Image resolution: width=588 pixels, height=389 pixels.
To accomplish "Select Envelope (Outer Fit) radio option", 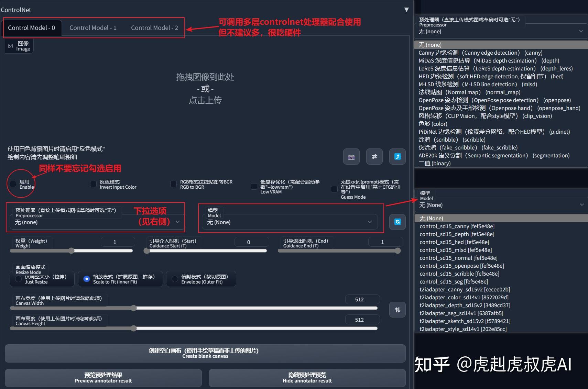I will pos(201,279).
